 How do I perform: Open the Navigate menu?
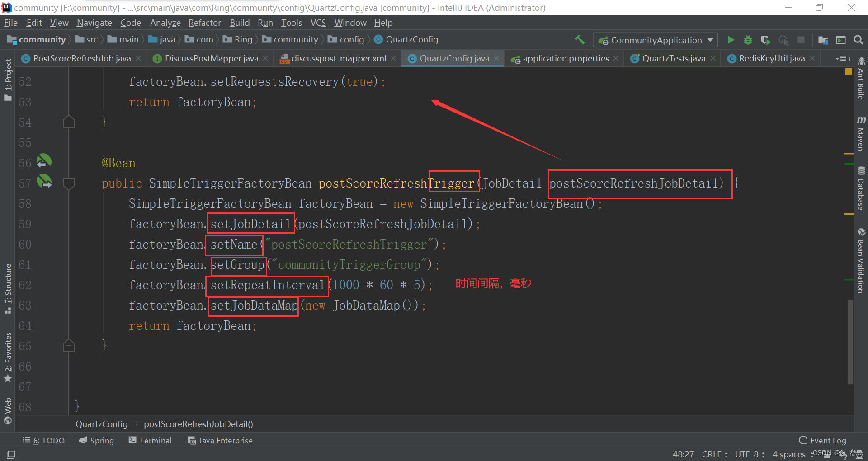[x=94, y=23]
